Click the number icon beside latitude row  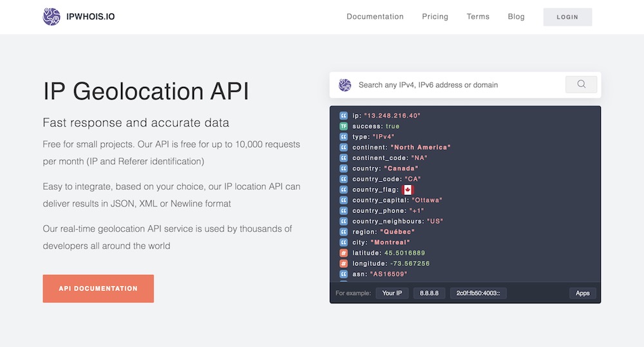[x=343, y=253]
